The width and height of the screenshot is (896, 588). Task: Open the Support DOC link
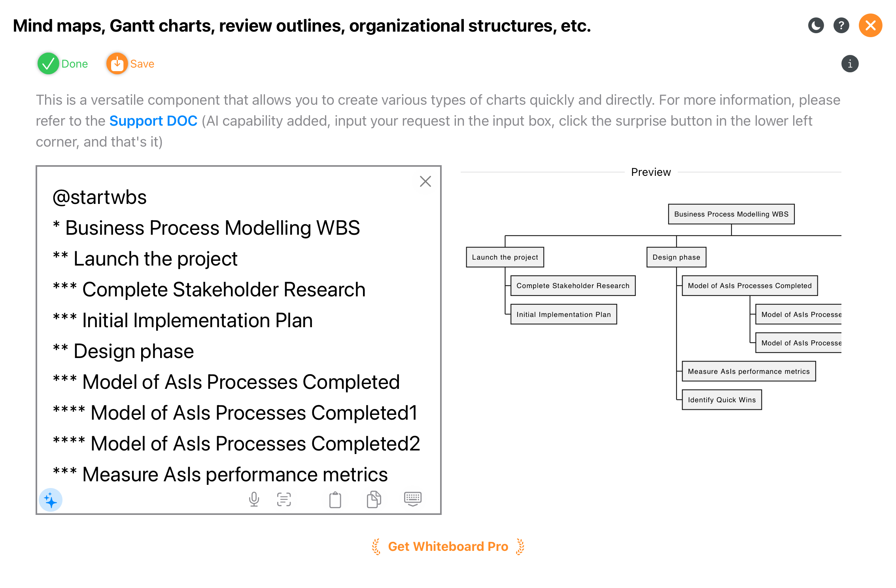point(153,121)
